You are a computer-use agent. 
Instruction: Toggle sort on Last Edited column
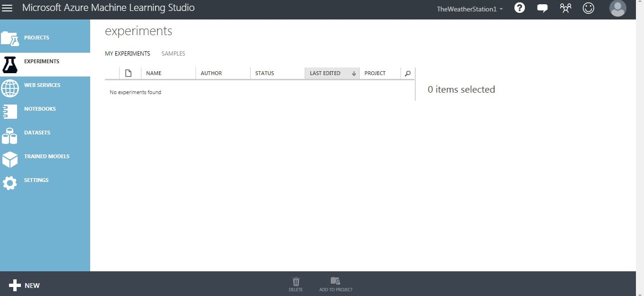tap(332, 73)
